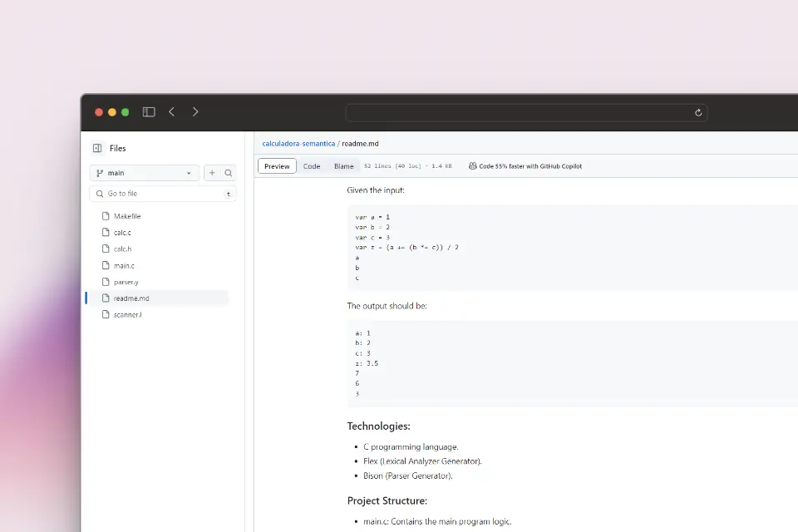Open the Makefile from the file tree
The image size is (798, 532).
[x=126, y=215]
